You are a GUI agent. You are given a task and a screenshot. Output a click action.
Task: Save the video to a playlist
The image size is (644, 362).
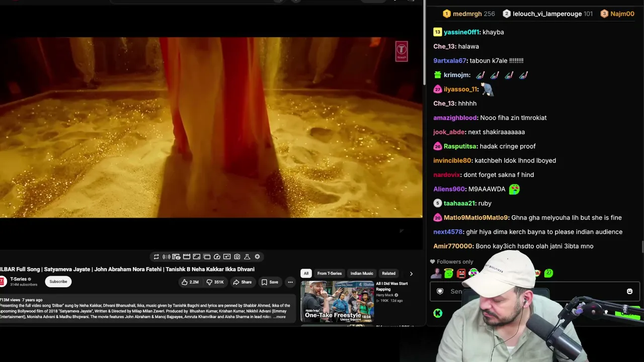(x=270, y=282)
